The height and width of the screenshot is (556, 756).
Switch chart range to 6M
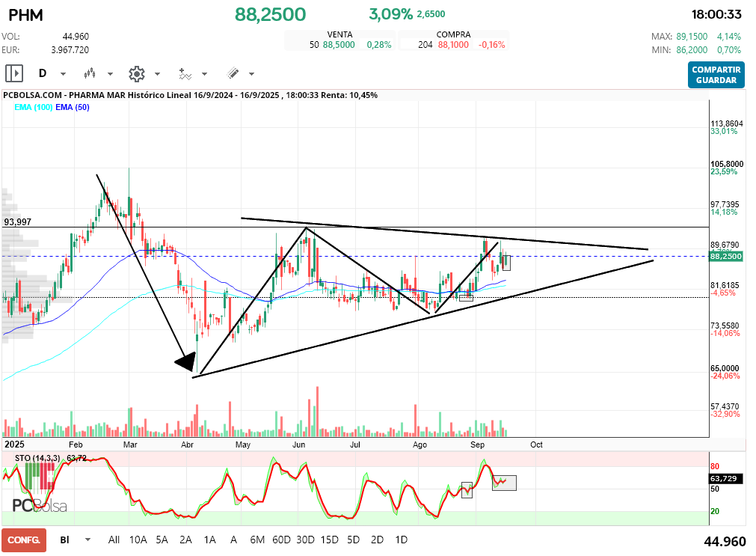tap(257, 540)
